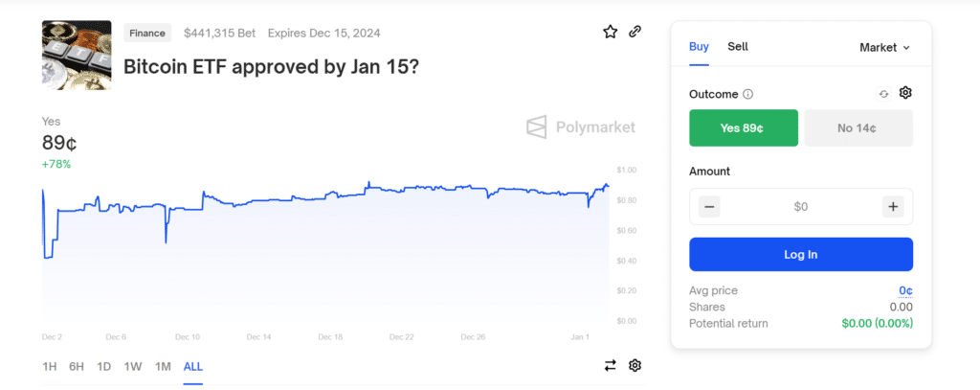This screenshot has width=980, height=390.
Task: Switch to the Buy tab
Action: point(699,46)
